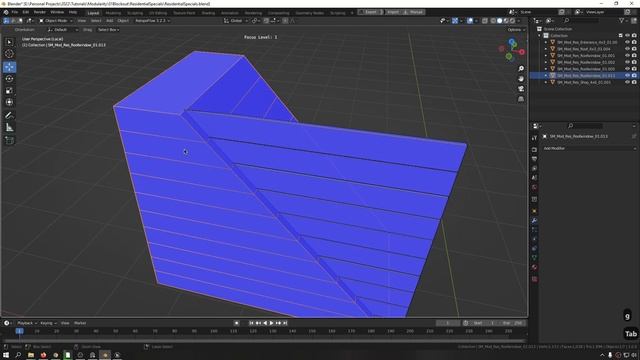640x360 pixels.
Task: Select the Add Cube tool
Action: tap(9, 140)
